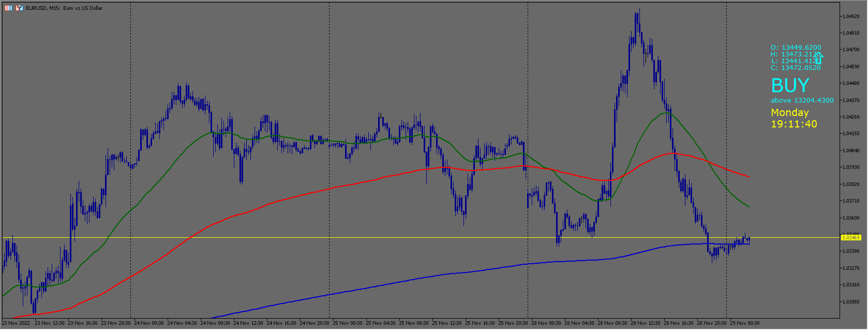Click time axis label '23 Nov 12:30'

point(50,323)
